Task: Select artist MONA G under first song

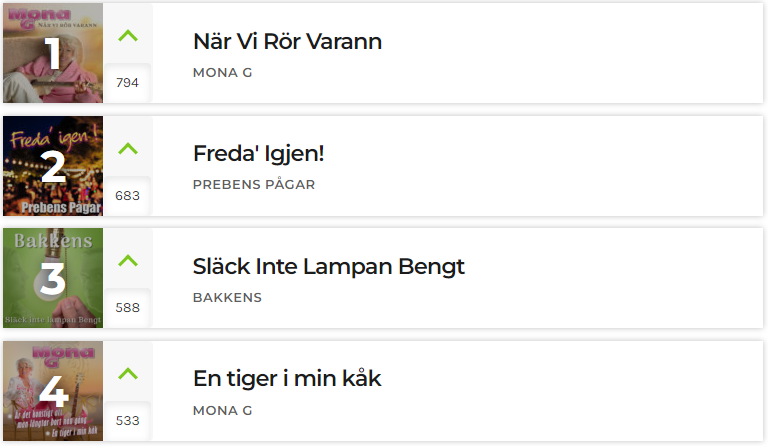Action: 222,72
